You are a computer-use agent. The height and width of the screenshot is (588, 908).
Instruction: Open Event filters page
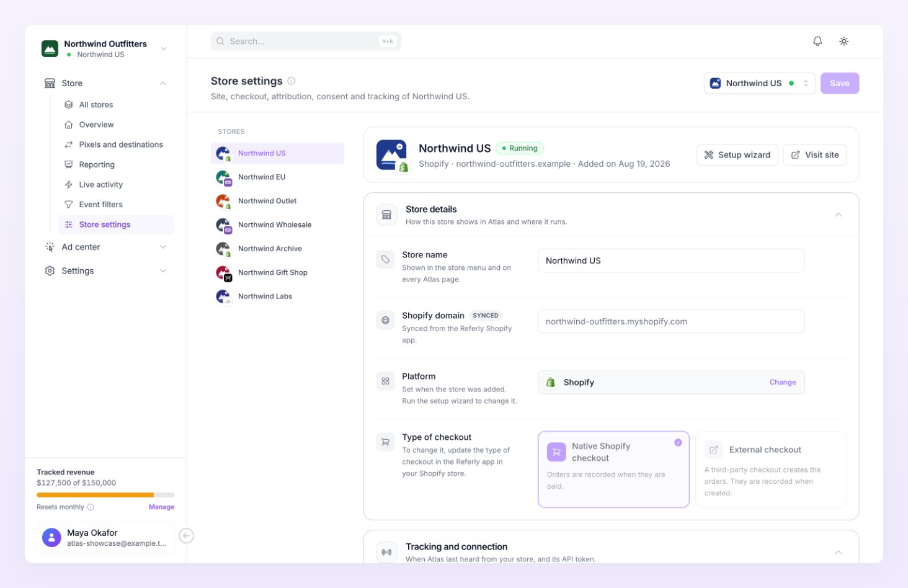pos(116,204)
